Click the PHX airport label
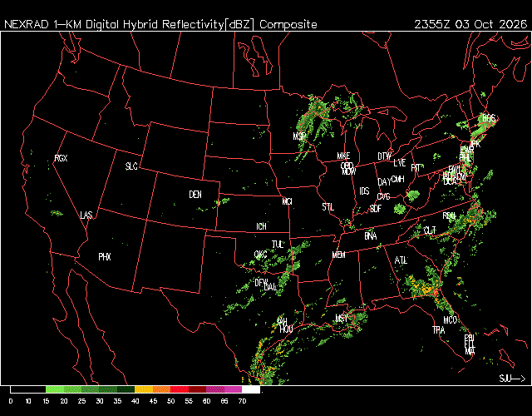Image resolution: width=532 pixels, height=416 pixels. pos(105,257)
